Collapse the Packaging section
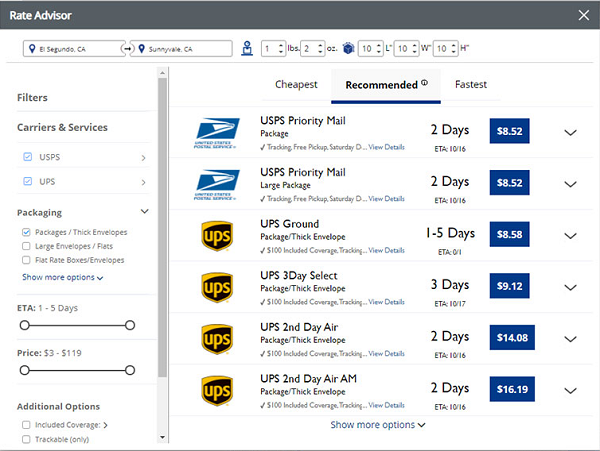Viewport: 600px width, 451px height. pyautogui.click(x=145, y=211)
